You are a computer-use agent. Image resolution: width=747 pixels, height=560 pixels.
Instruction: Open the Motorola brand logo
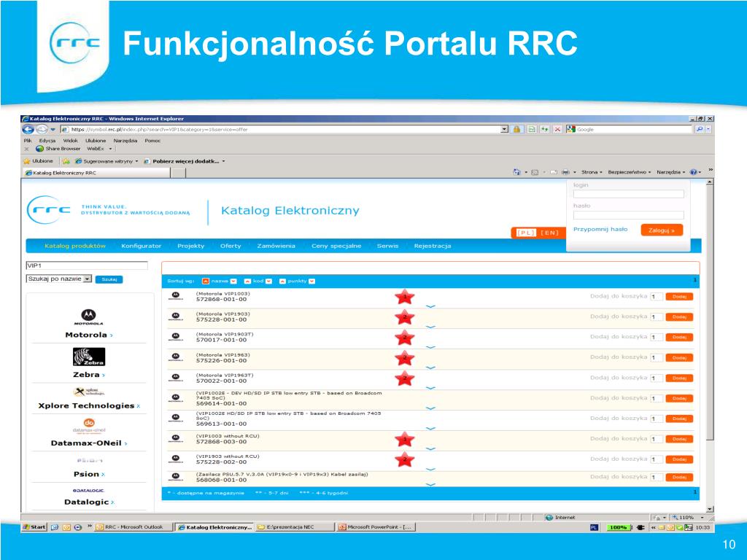pyautogui.click(x=88, y=316)
